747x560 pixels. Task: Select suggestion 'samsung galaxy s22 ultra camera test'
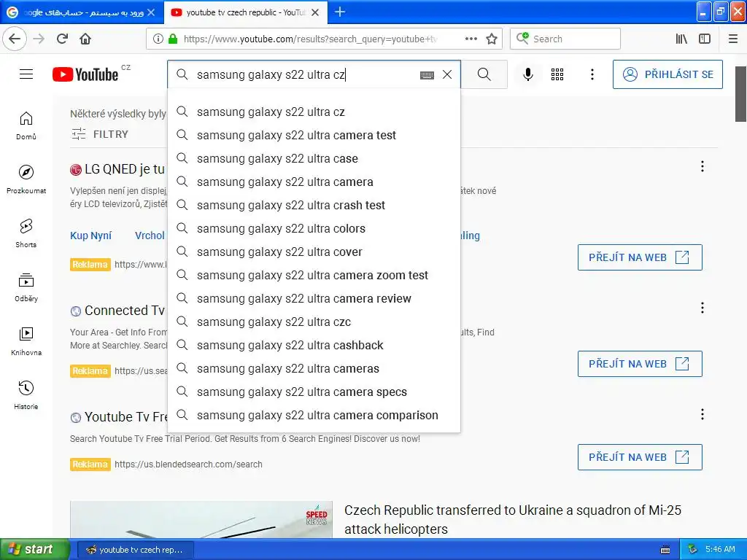pyautogui.click(x=314, y=135)
